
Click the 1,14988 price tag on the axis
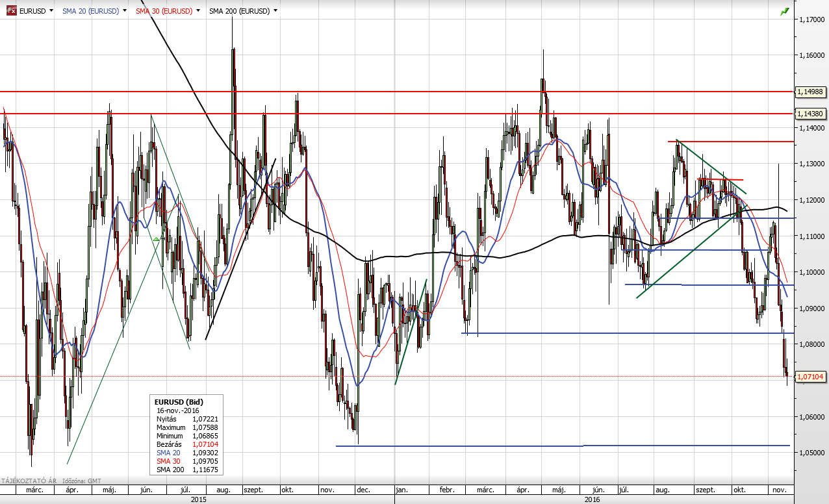811,92
